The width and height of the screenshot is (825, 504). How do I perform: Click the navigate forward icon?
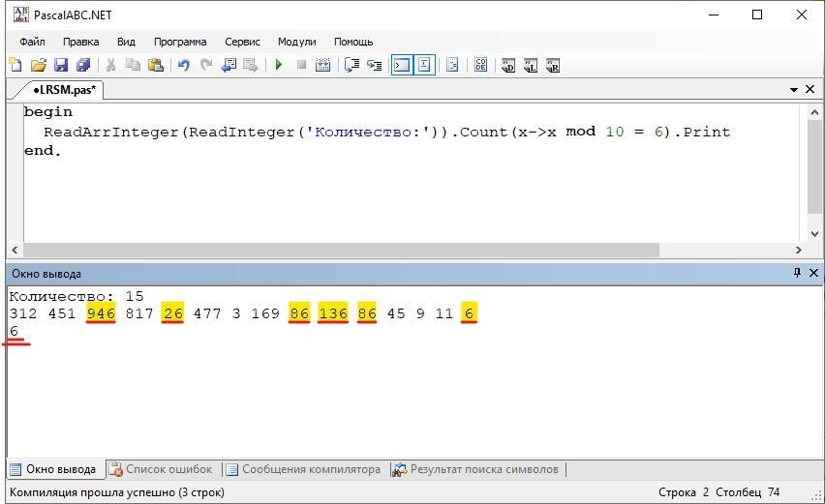tap(251, 65)
